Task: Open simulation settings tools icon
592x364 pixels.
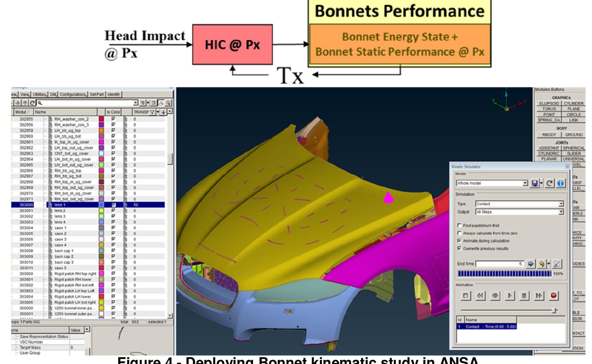Action: point(557,264)
